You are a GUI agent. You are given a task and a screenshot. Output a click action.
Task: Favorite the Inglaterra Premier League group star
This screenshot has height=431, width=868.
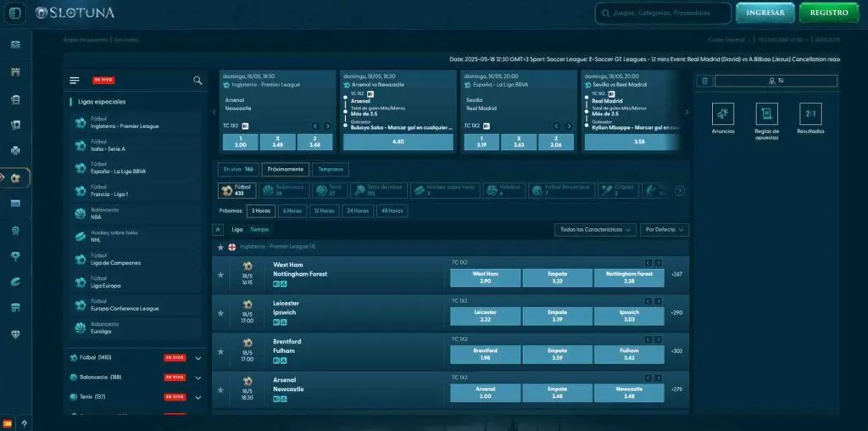tap(220, 247)
